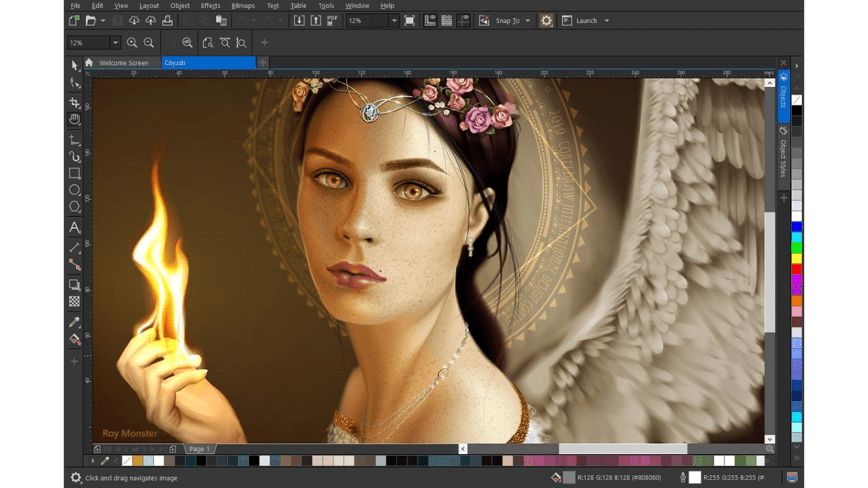The width and height of the screenshot is (868, 488).
Task: Open the File menu
Action: point(75,5)
